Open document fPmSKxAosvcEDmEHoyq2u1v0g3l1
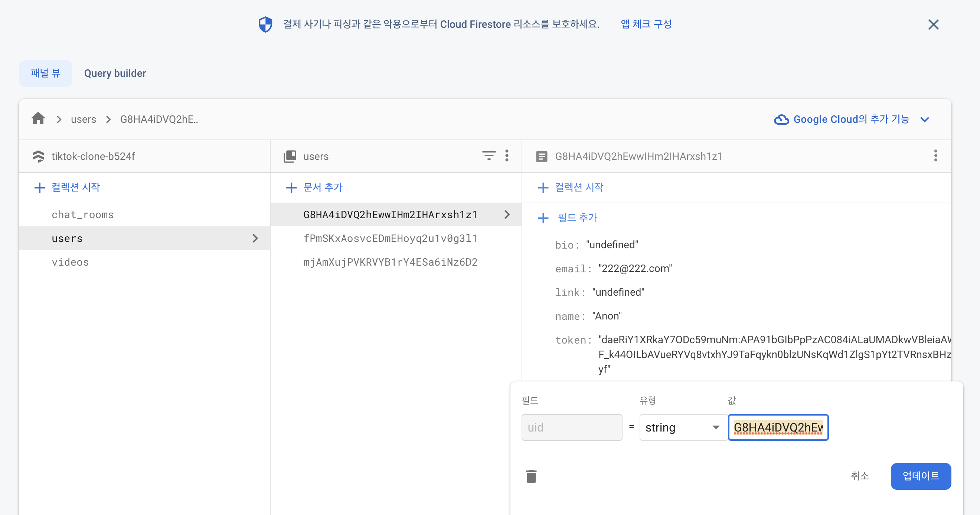The width and height of the screenshot is (980, 515). pyautogui.click(x=390, y=239)
